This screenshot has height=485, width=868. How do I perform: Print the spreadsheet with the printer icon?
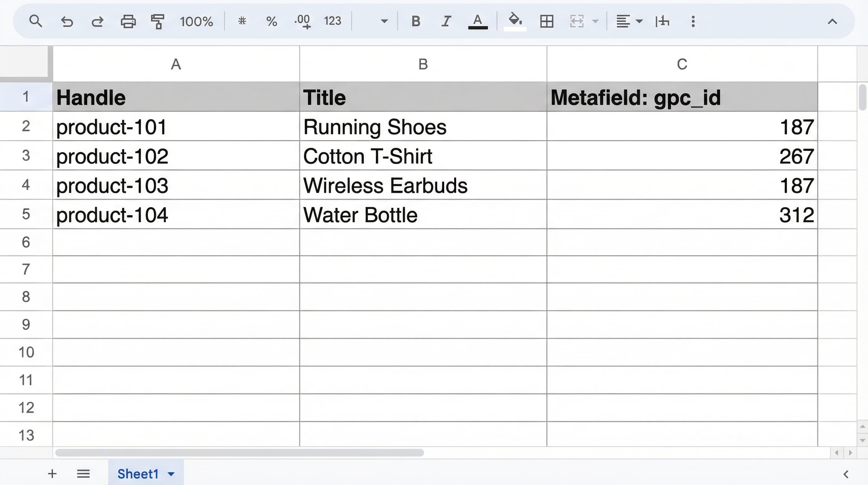[128, 21]
